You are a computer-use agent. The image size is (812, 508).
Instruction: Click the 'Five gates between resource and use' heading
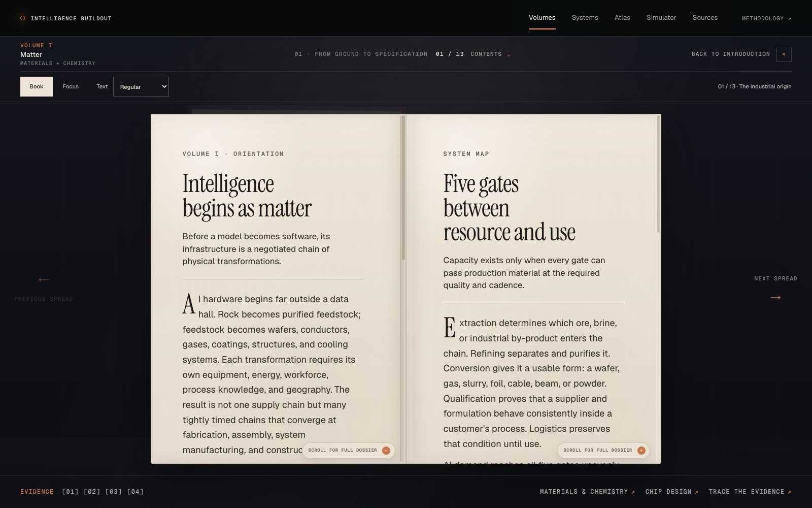pos(510,208)
